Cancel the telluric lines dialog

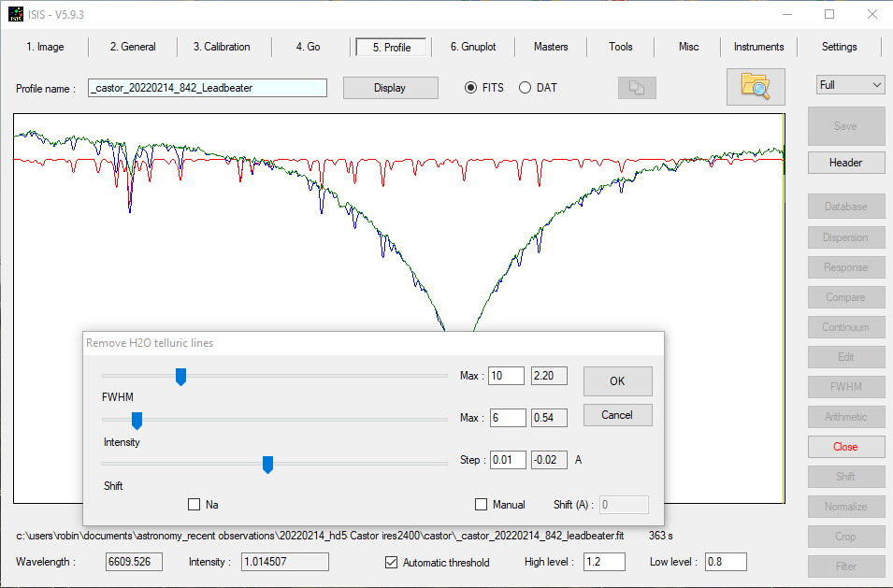point(617,415)
